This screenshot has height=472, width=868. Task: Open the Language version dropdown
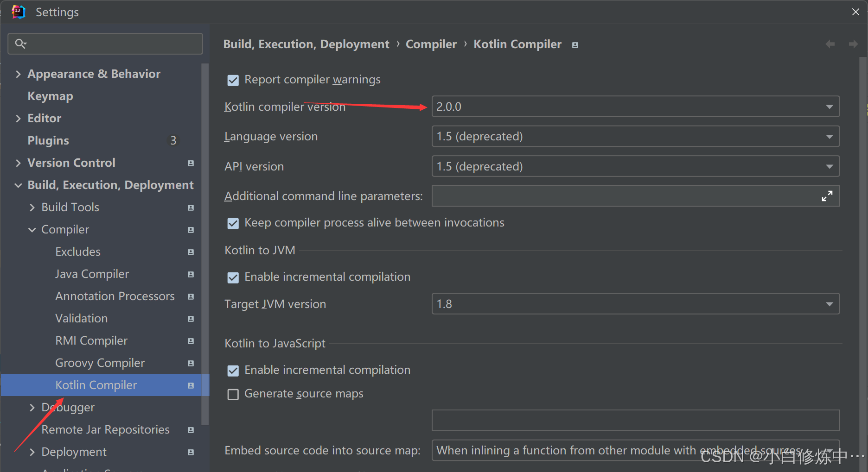(x=830, y=136)
